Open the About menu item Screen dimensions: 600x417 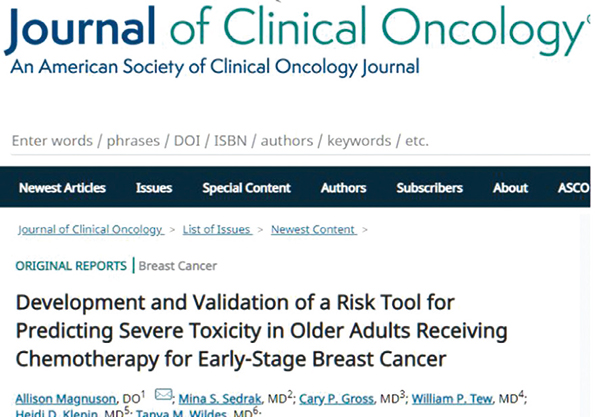point(510,188)
